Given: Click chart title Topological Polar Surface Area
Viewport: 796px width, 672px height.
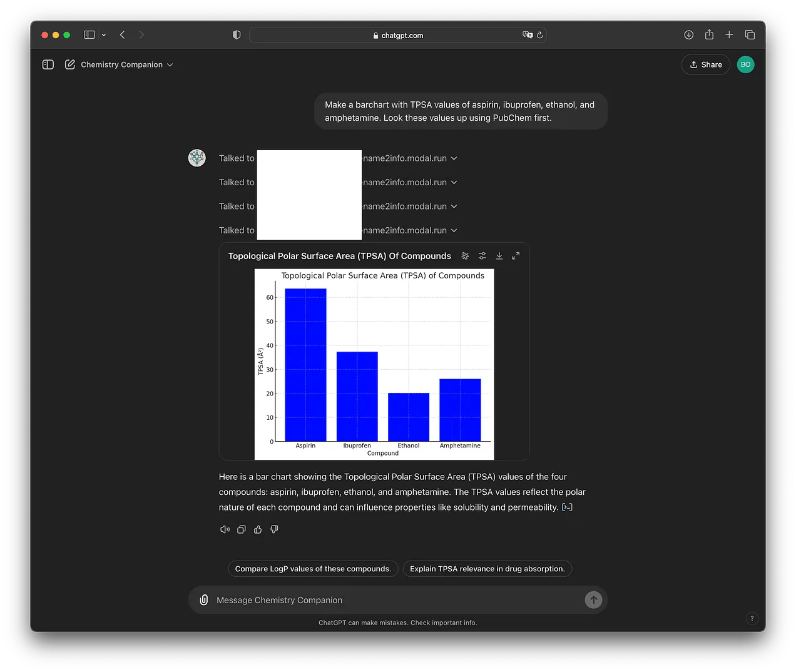Looking at the screenshot, I should 340,256.
